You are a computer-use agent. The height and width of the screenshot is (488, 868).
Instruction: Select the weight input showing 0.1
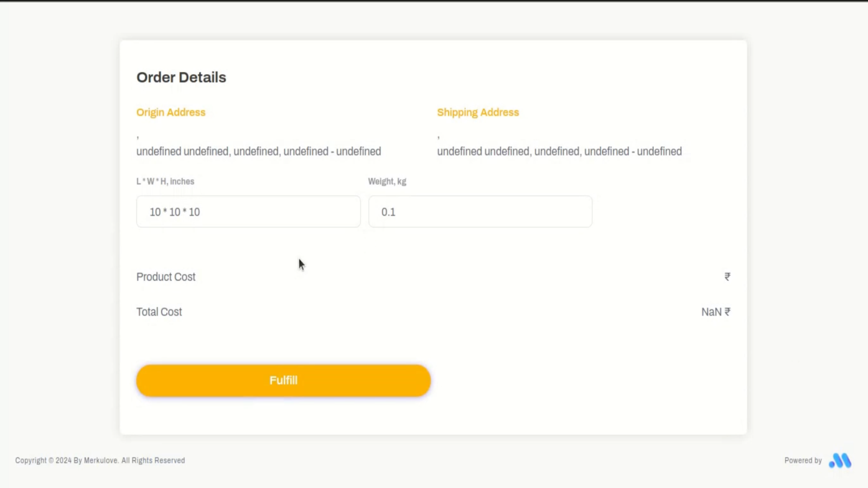click(x=480, y=211)
